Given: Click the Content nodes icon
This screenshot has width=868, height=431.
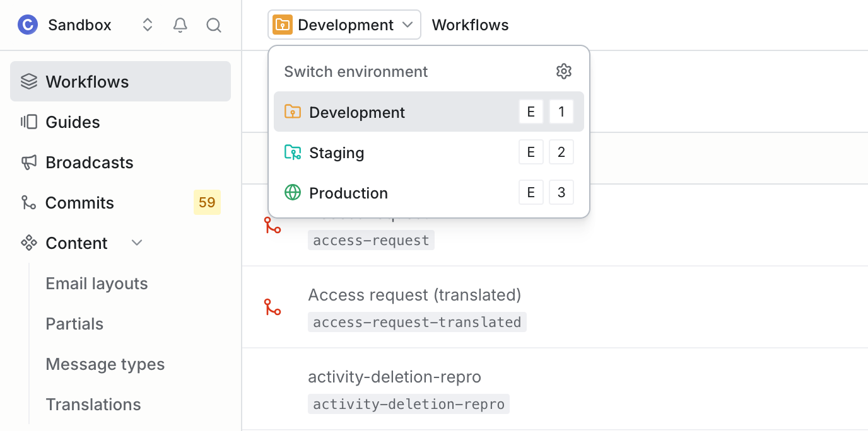Looking at the screenshot, I should pyautogui.click(x=28, y=243).
